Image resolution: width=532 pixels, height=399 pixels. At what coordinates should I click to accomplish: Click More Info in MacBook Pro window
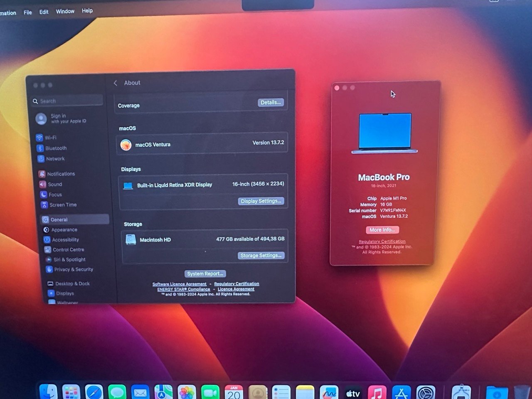coord(382,230)
